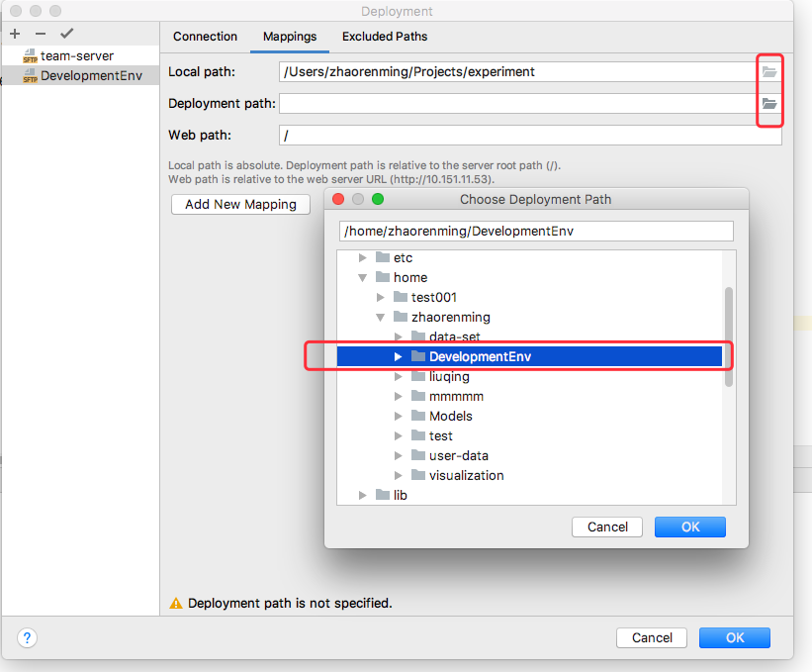
Task: Expand the DevelopmentEnv folder arrow
Action: (399, 357)
